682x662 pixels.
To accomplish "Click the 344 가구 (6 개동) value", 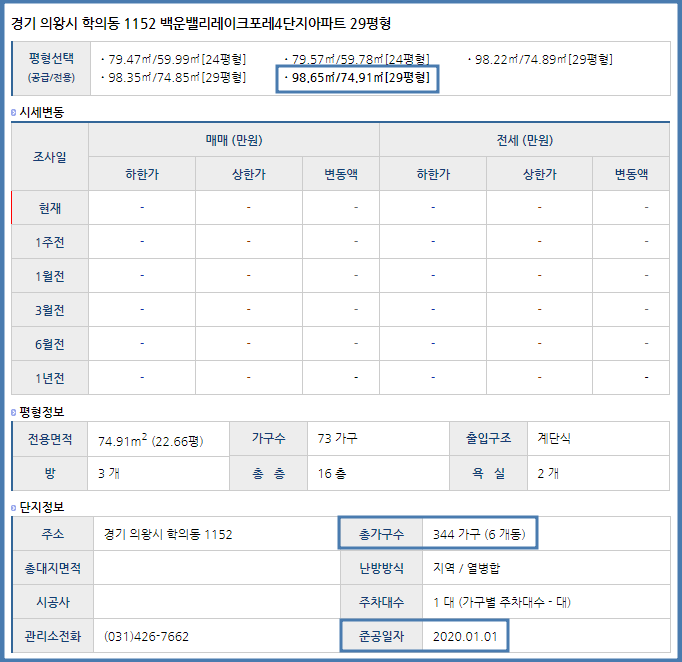I will pos(479,534).
